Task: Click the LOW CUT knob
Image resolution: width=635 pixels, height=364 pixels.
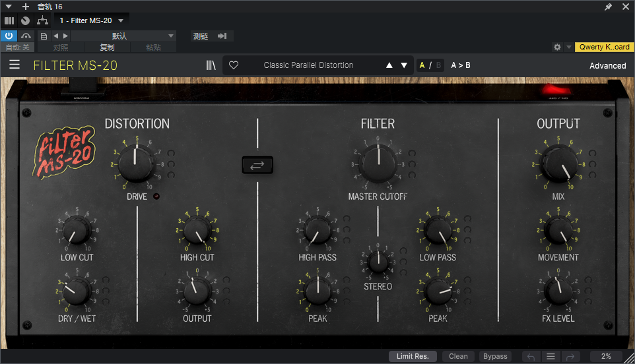Action: (x=77, y=229)
